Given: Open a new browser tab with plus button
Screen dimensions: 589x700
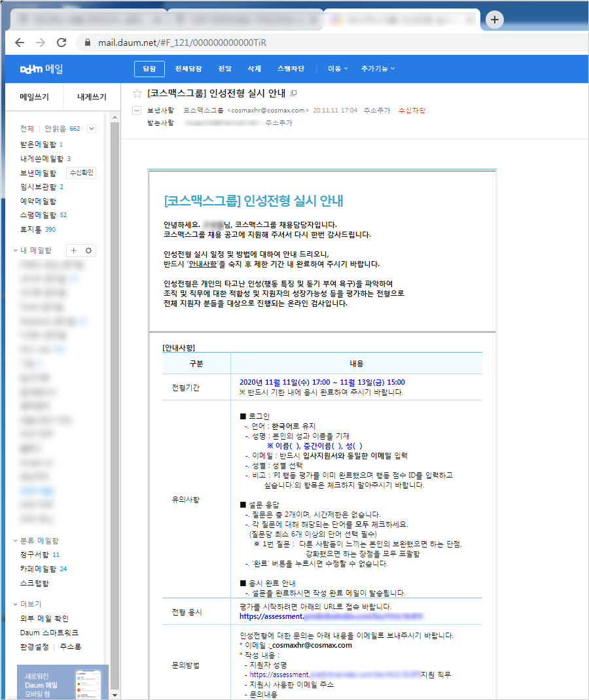Looking at the screenshot, I should pyautogui.click(x=495, y=20).
